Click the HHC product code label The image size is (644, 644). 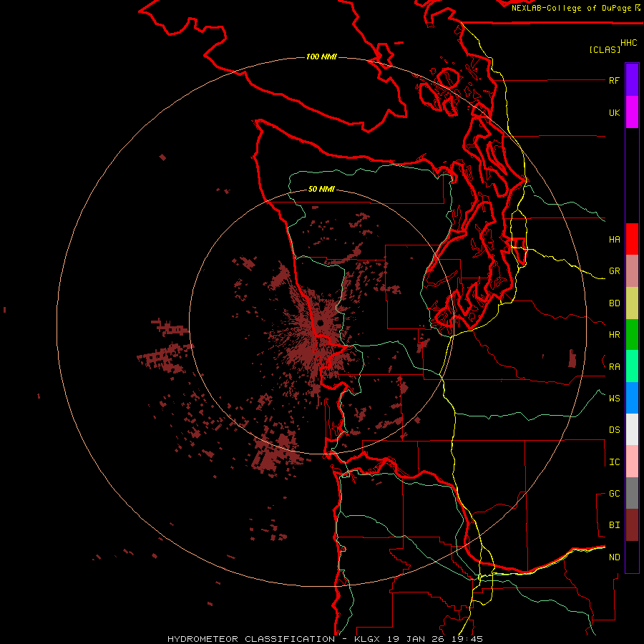(x=628, y=43)
